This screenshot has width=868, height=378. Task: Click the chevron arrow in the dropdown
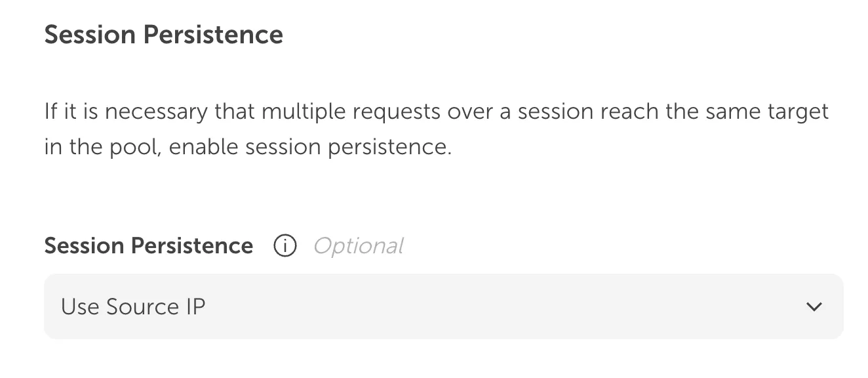pyautogui.click(x=814, y=306)
